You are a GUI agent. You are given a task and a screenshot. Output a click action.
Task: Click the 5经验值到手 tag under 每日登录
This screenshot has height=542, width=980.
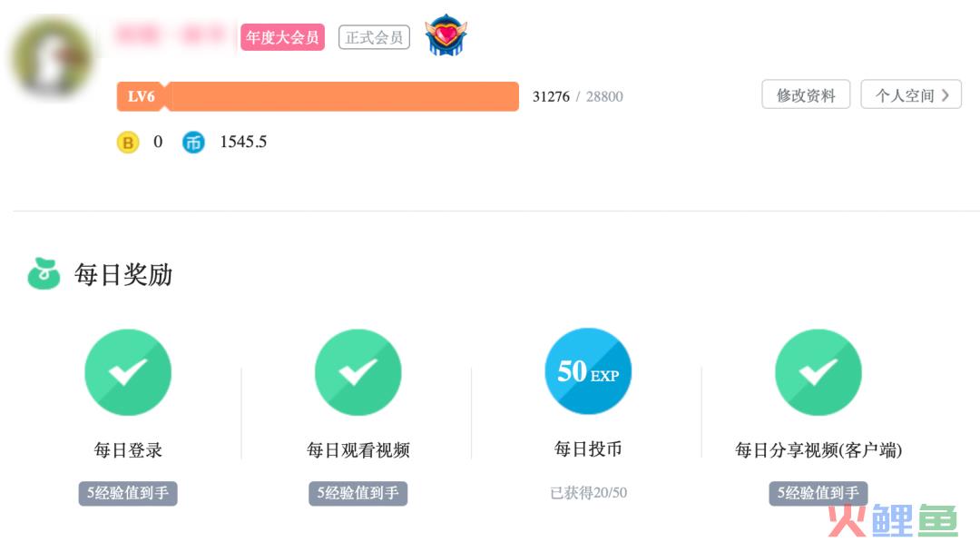(128, 493)
